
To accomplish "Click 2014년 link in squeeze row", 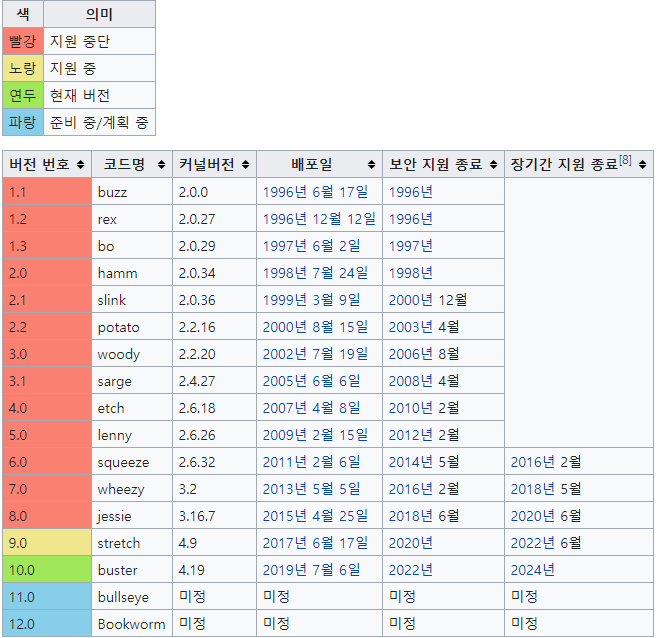I will coord(411,462).
